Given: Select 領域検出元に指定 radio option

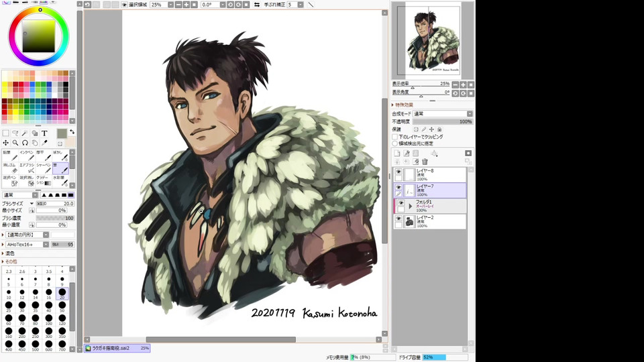Looking at the screenshot, I should (x=395, y=143).
